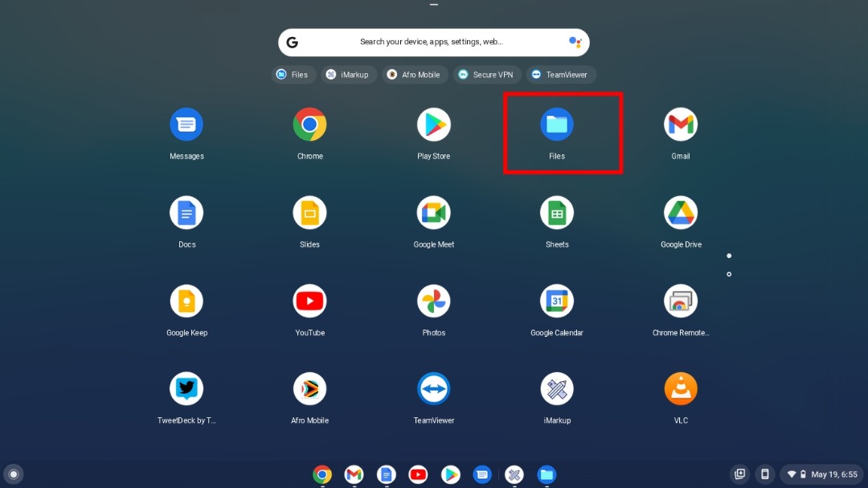Open Files from the shelf
Viewport: 868px width, 488px height.
point(547,474)
